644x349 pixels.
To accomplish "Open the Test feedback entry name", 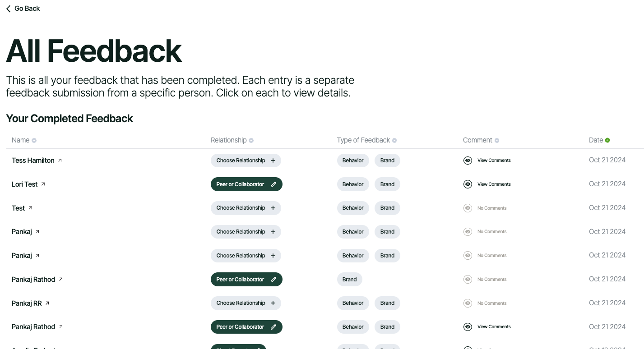I will click(19, 208).
